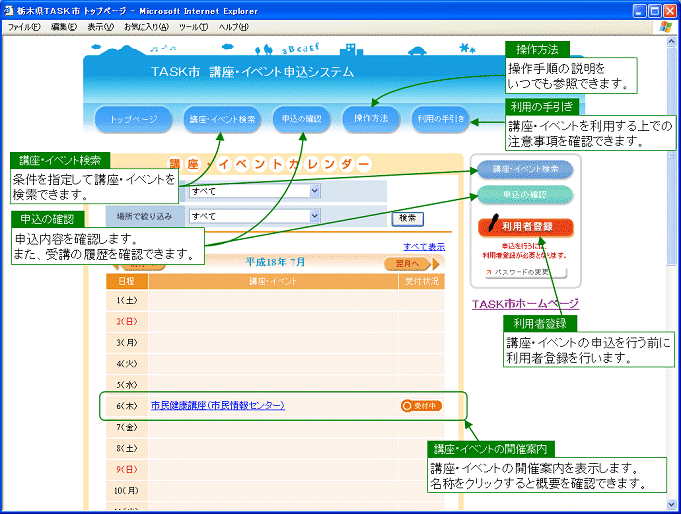
Task: Open the 利用の手引き navigation button
Action: tap(441, 118)
